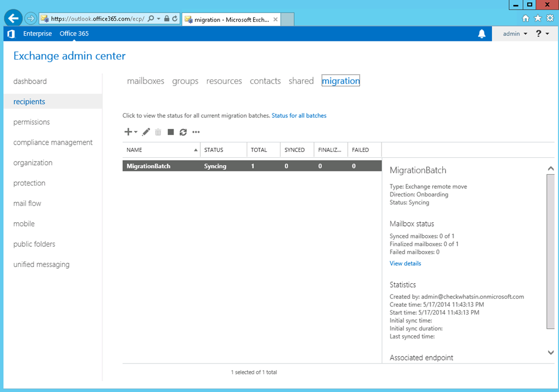Click the Status for all batches link

(x=299, y=116)
